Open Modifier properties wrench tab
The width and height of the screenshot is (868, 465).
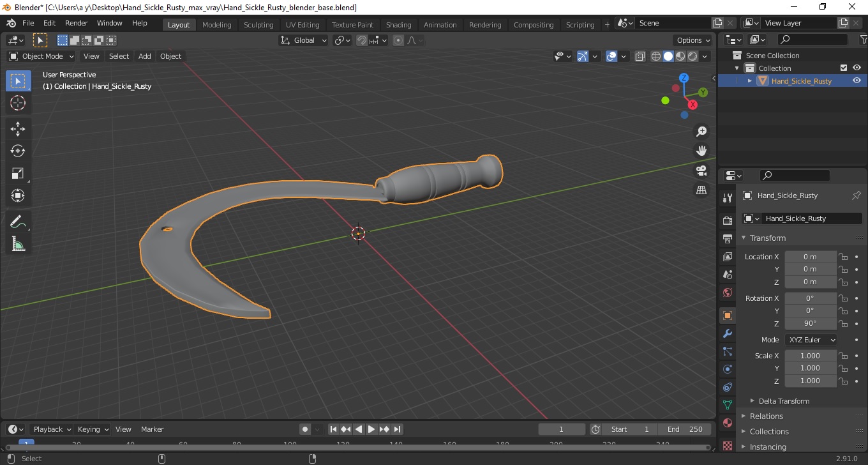pyautogui.click(x=728, y=333)
